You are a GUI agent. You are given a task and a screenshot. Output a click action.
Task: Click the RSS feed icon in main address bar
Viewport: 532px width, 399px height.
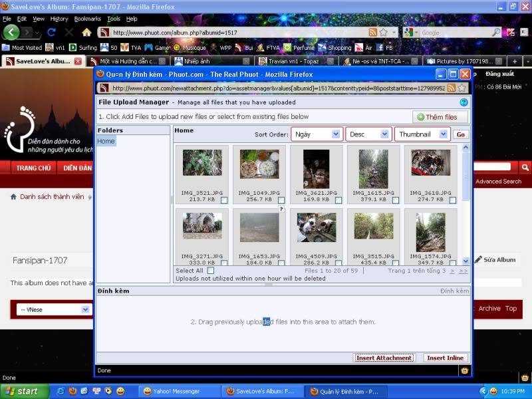(x=373, y=33)
